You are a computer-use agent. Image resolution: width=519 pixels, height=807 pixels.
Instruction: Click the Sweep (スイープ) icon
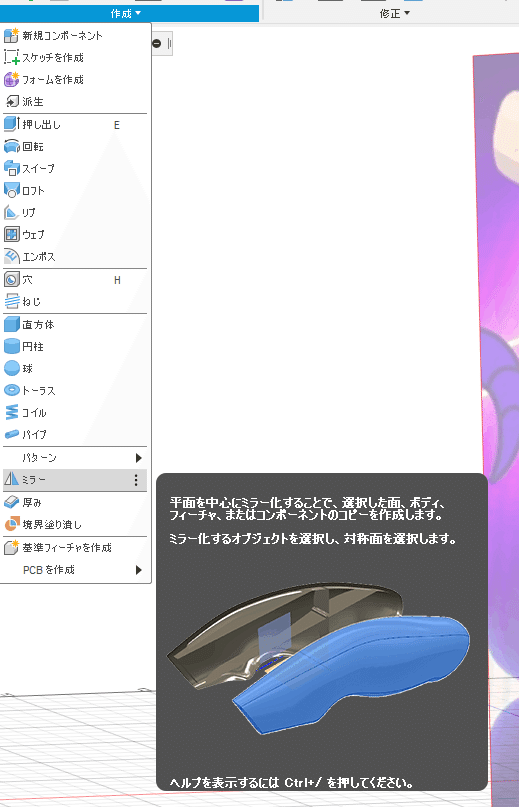pyautogui.click(x=11, y=168)
